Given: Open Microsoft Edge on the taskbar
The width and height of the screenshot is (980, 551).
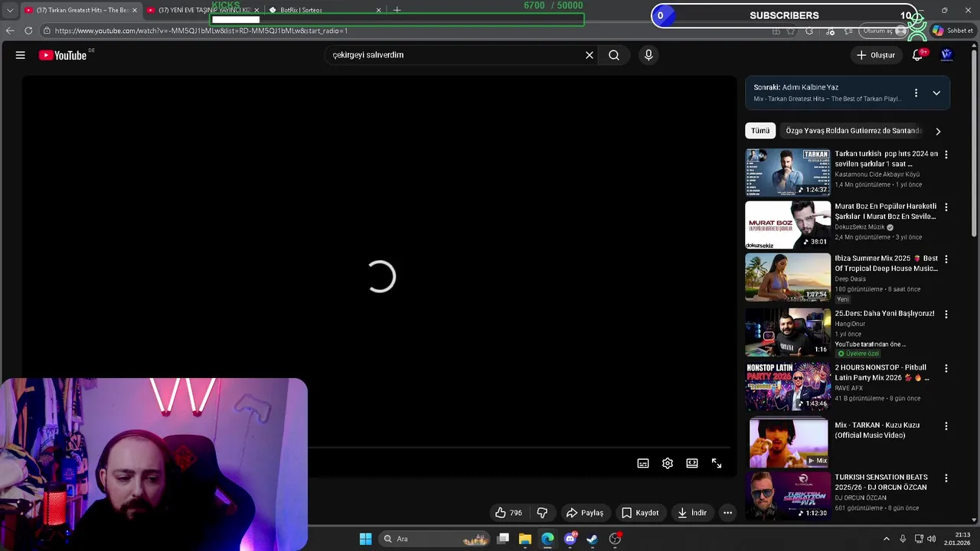Looking at the screenshot, I should [x=547, y=539].
